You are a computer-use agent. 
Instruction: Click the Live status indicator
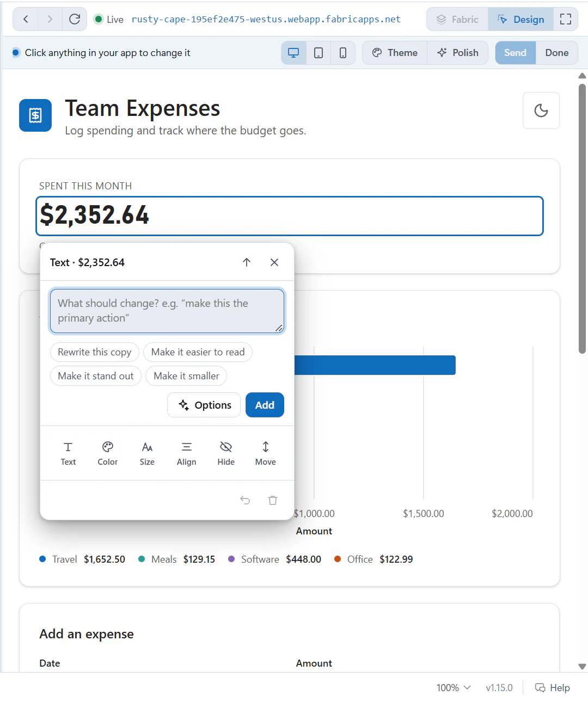109,19
